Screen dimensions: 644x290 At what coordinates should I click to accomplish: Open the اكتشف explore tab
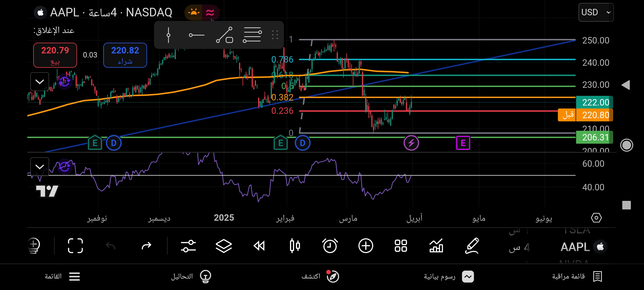(x=320, y=276)
